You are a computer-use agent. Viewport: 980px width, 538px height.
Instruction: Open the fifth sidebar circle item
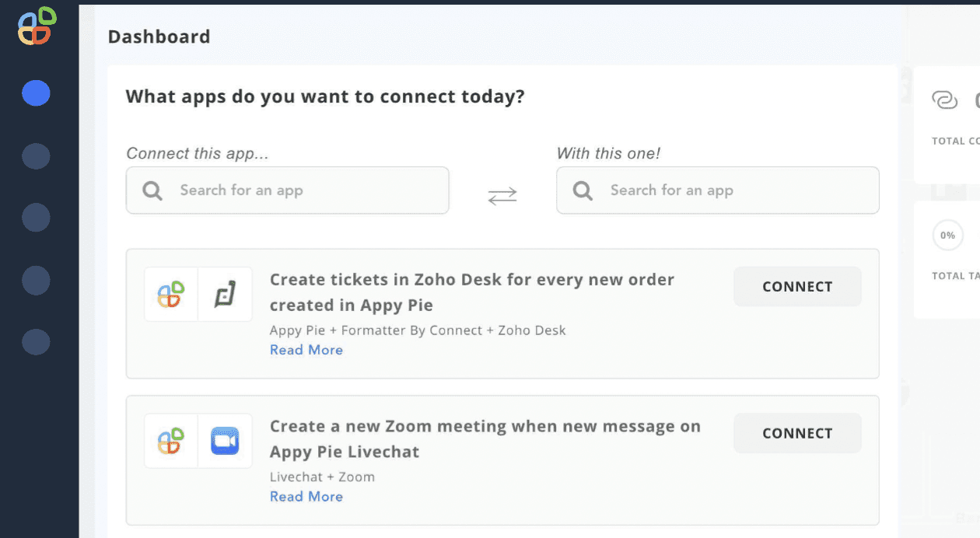[36, 341]
